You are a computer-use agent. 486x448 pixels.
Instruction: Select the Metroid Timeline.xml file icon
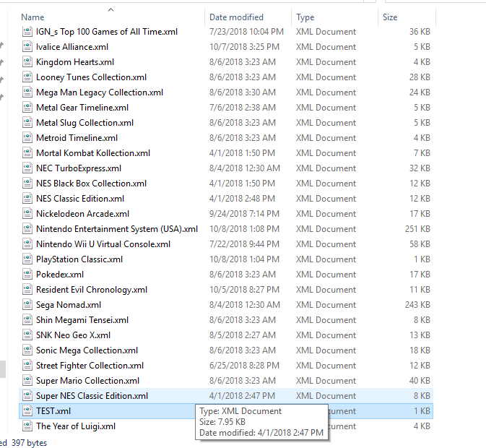coord(27,138)
